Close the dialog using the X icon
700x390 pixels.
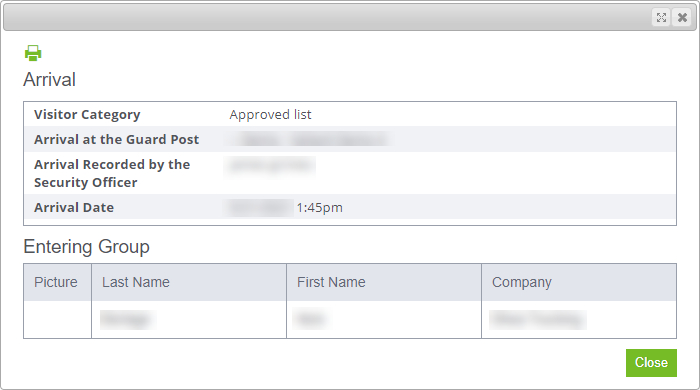point(682,17)
